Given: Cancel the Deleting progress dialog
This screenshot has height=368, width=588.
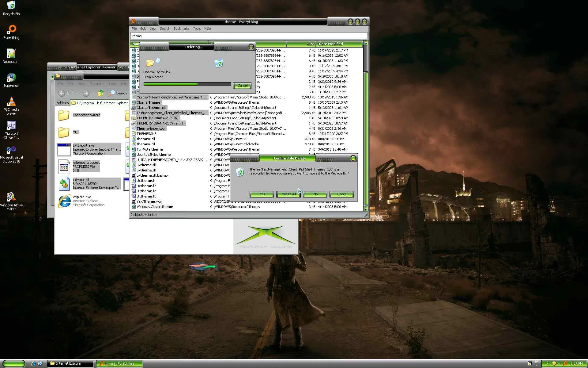Looking at the screenshot, I should tap(242, 86).
